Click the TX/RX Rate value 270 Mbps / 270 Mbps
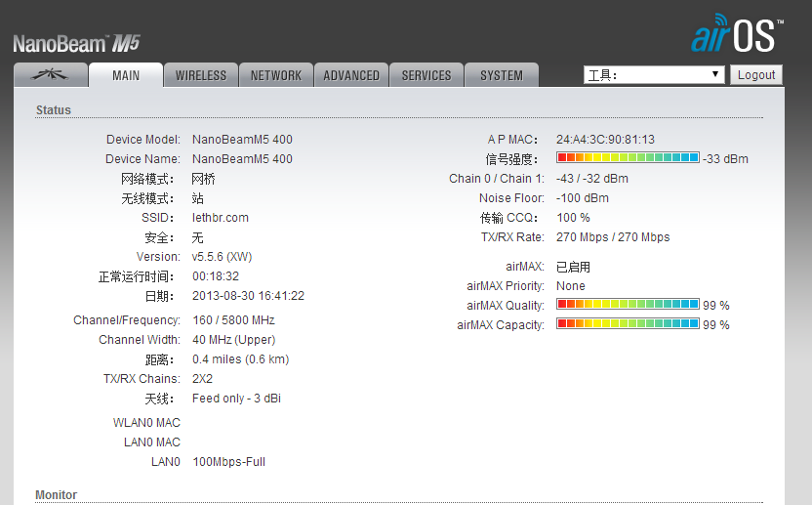Image resolution: width=812 pixels, height=505 pixels. point(613,237)
